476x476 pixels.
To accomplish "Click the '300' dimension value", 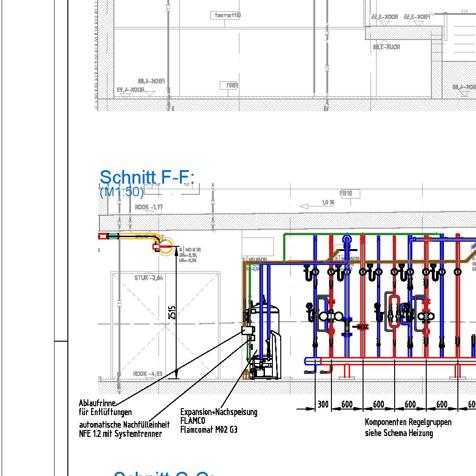I will (x=323, y=404).
